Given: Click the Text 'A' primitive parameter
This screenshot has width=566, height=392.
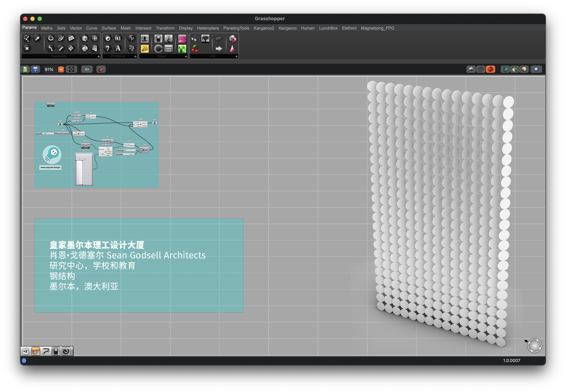Looking at the screenshot, I should 118,49.
